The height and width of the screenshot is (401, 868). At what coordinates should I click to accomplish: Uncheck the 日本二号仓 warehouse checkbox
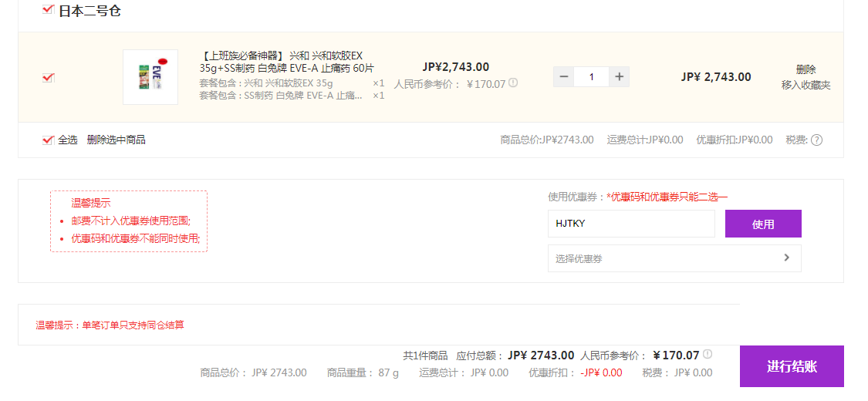click(x=48, y=9)
